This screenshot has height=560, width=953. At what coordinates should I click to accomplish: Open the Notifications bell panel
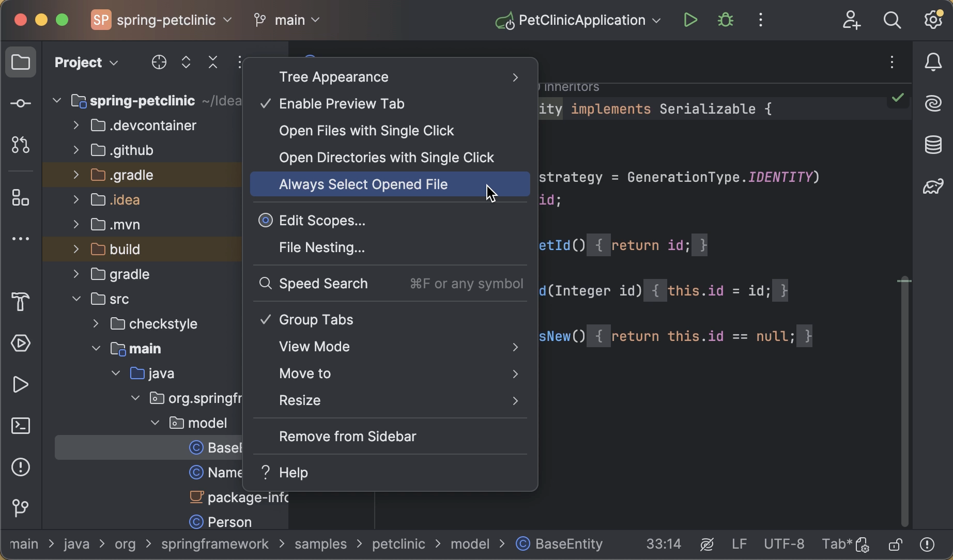(934, 62)
